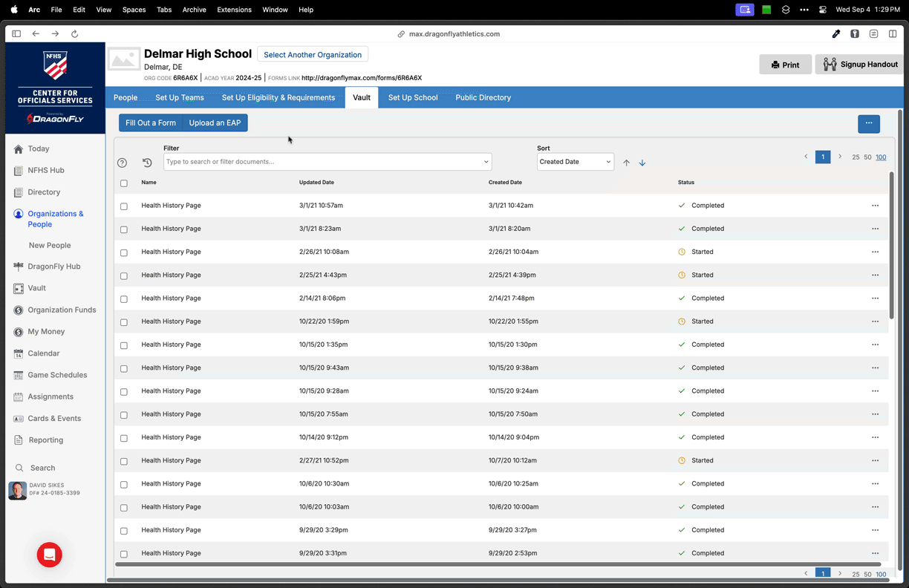Sort ascending with the up arrow
Viewport: 909px width, 588px height.
pyautogui.click(x=626, y=163)
